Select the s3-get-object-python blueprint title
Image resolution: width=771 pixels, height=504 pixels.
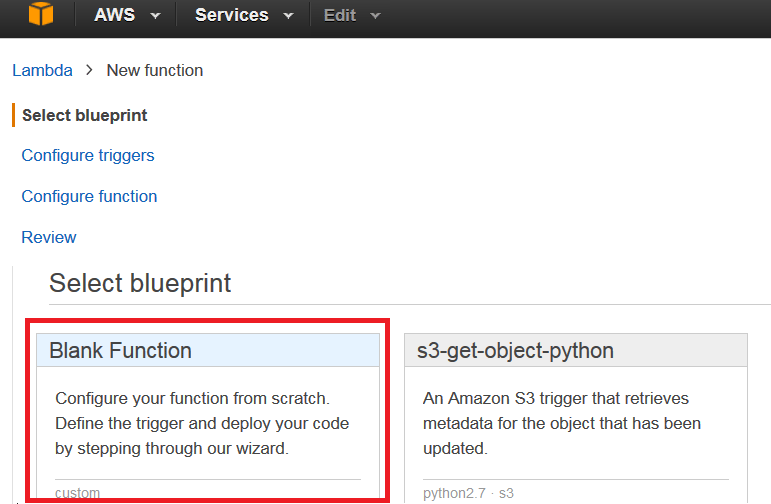pos(515,350)
